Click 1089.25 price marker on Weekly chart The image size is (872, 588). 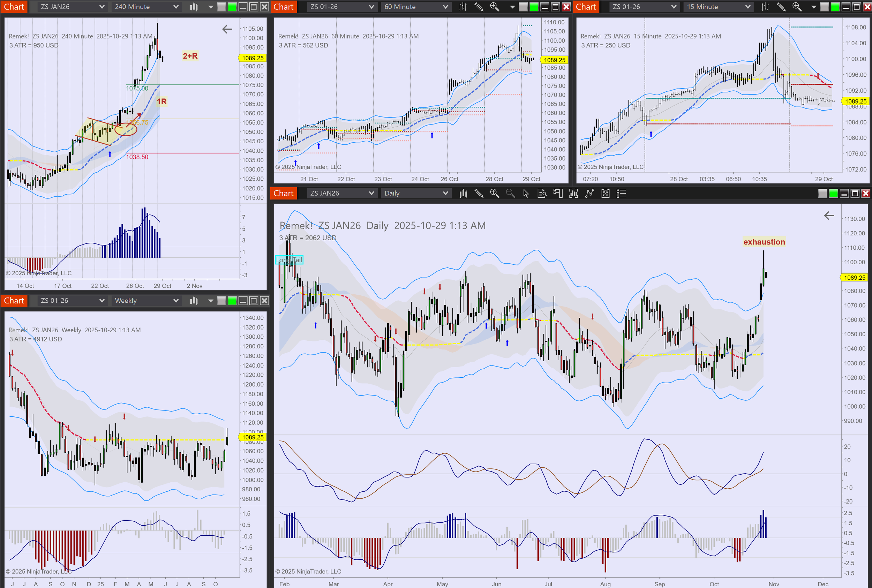coord(253,437)
